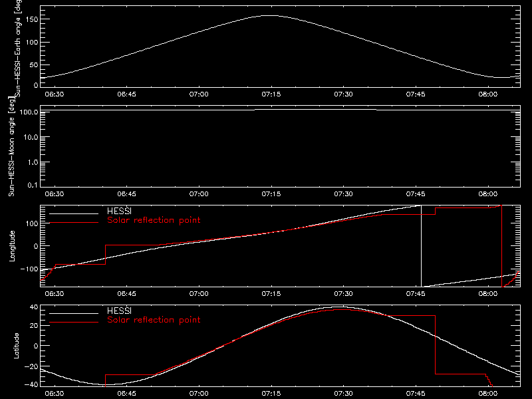Select the white legend line sample in Latitude plot

point(74,313)
